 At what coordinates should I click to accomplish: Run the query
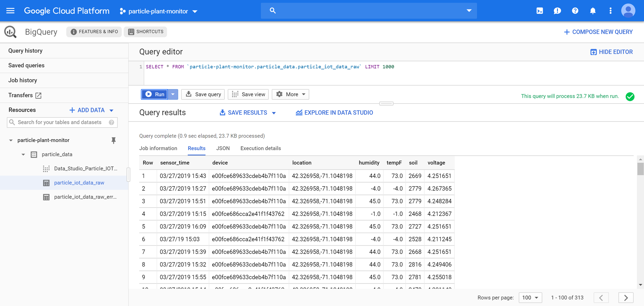tap(155, 94)
